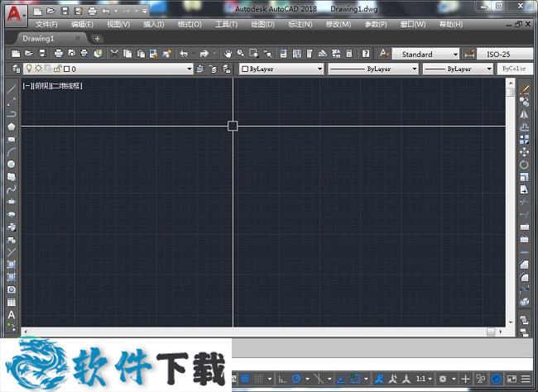Toggle polar tracking in status bar

click(296, 379)
